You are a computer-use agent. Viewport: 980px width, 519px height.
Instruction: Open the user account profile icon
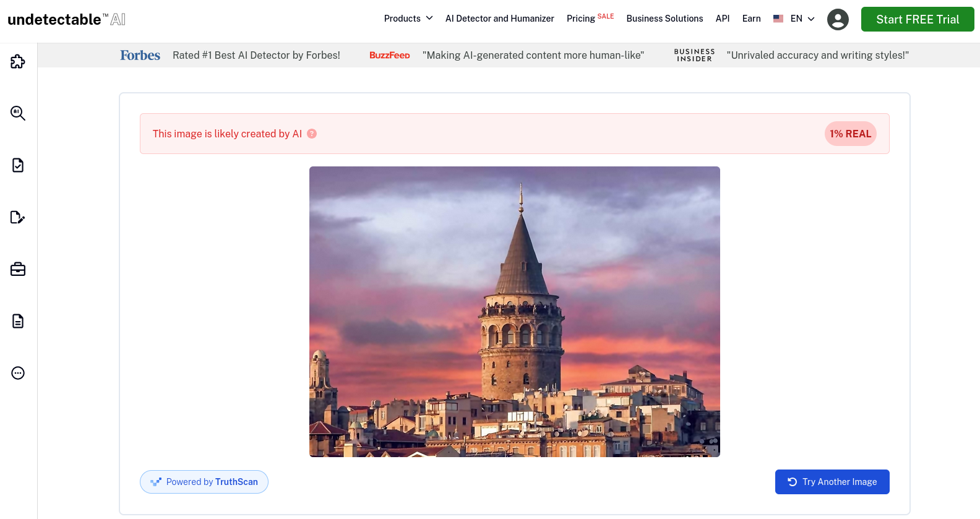pos(838,19)
